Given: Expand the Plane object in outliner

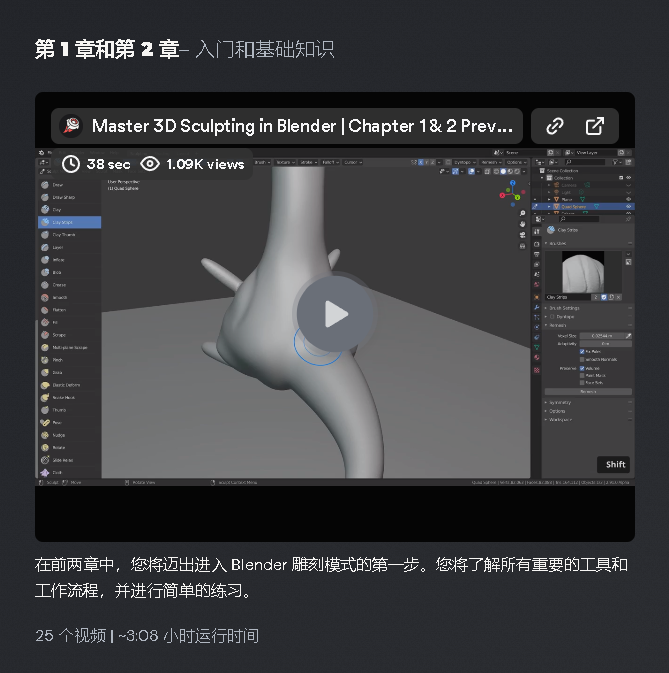Looking at the screenshot, I should click(549, 199).
